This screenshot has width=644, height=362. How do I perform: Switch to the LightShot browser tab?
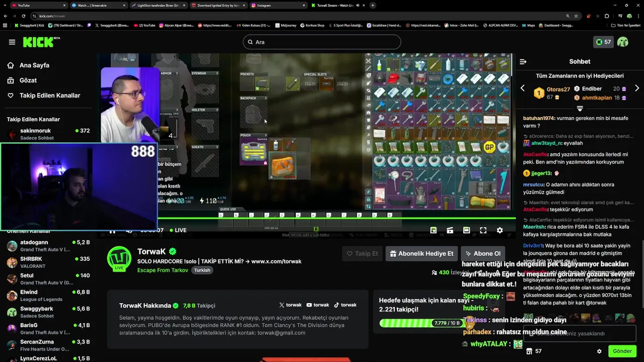click(x=158, y=5)
